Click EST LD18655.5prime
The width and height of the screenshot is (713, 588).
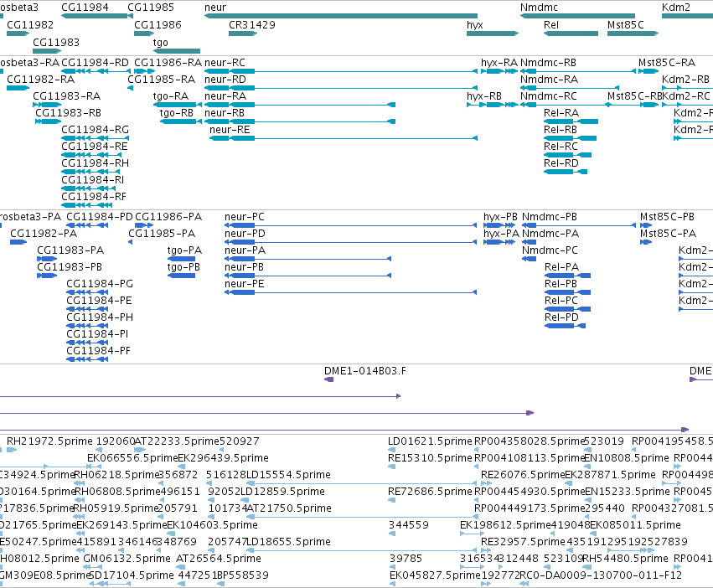tap(362, 550)
